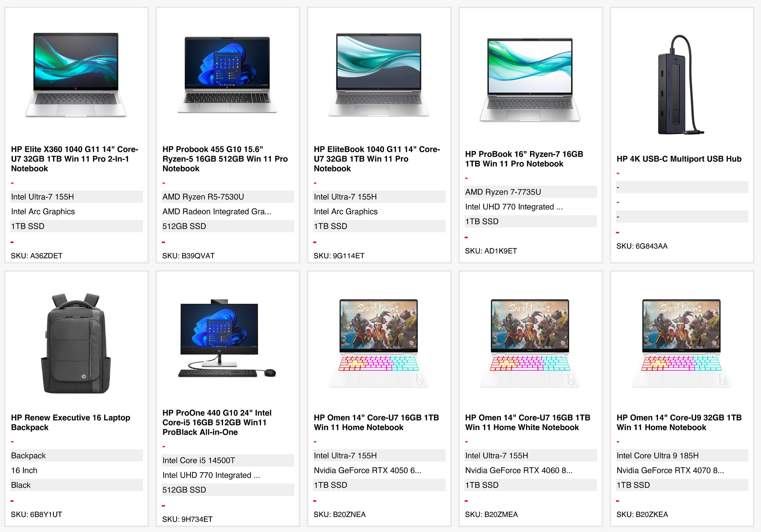Open the HP EliteBook 1040 G11 image
Viewport: 761px width, 532px height.
coord(379,75)
